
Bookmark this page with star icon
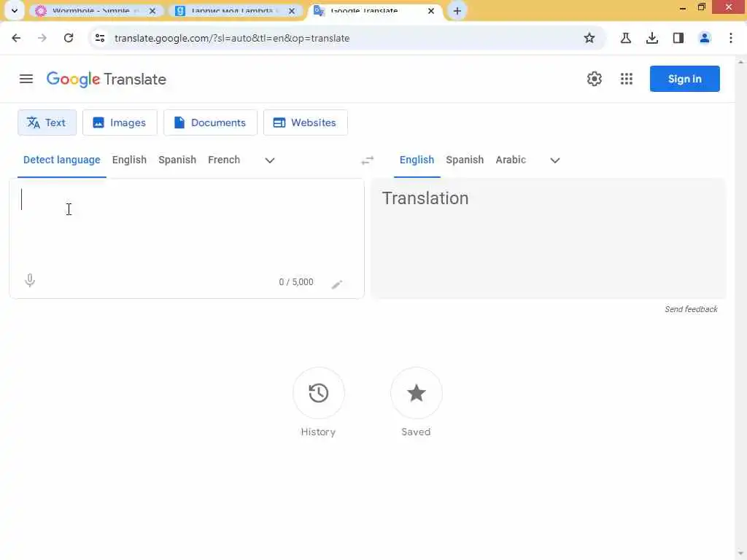[x=589, y=38]
